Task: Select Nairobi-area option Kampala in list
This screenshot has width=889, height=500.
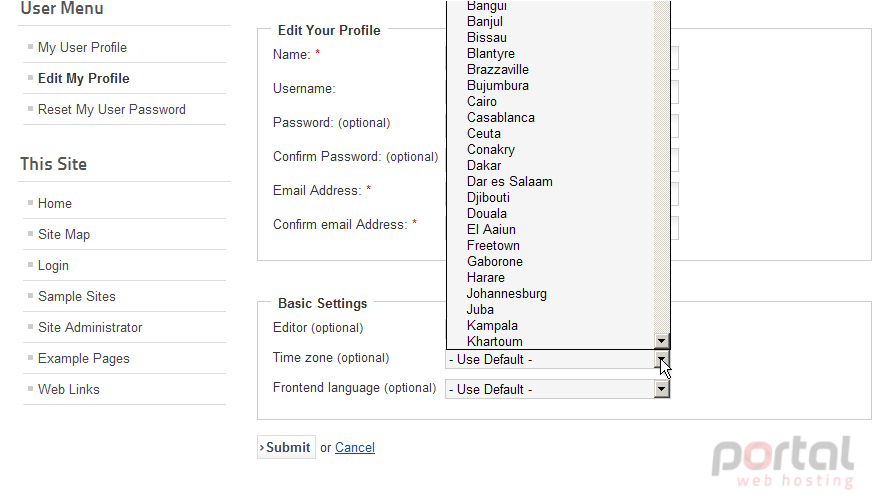Action: pyautogui.click(x=492, y=325)
